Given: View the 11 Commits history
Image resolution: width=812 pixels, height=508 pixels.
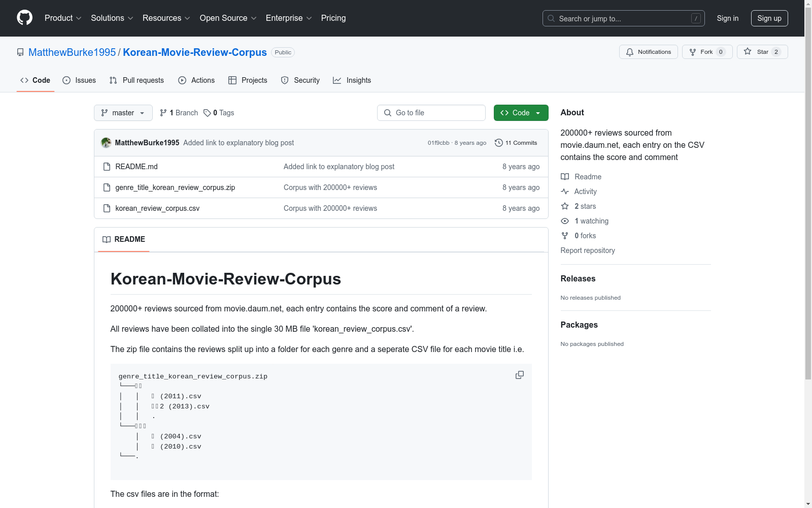Looking at the screenshot, I should coord(516,143).
